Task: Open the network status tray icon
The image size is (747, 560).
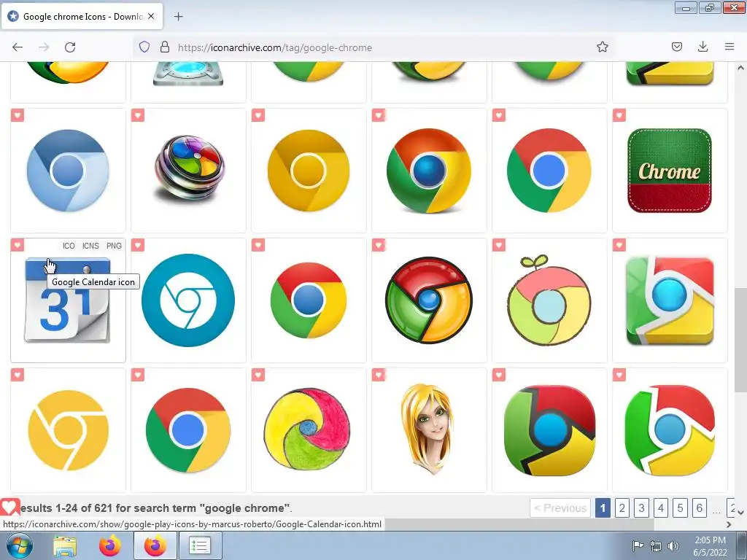Action: click(656, 546)
